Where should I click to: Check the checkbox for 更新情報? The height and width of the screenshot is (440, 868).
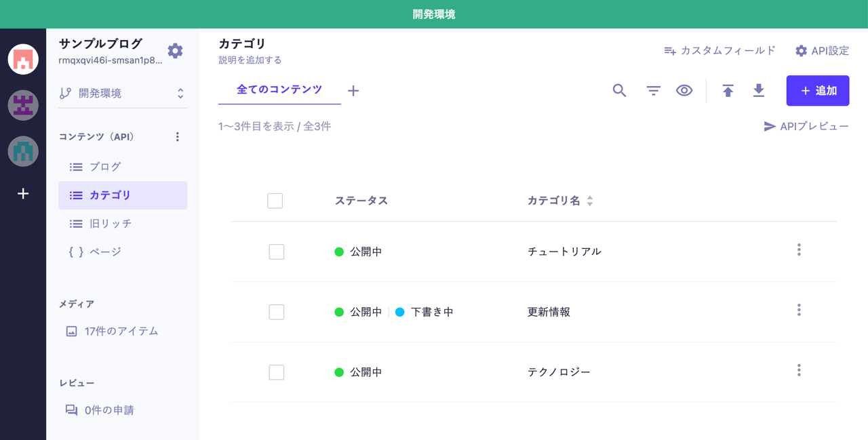click(x=275, y=311)
